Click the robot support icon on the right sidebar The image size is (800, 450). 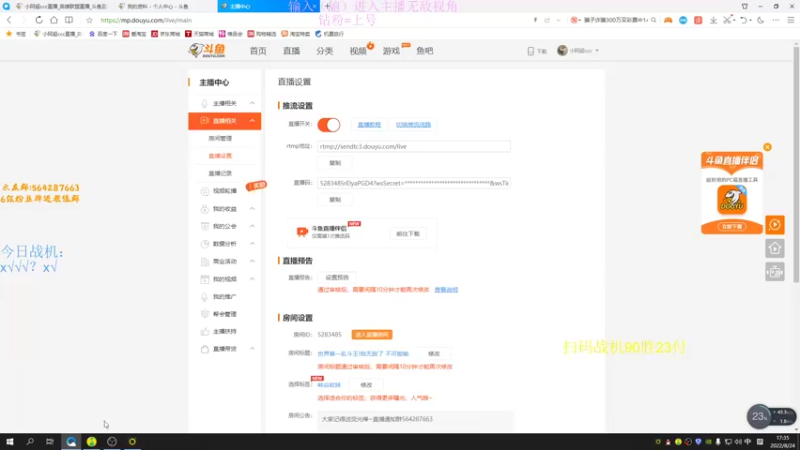[774, 272]
